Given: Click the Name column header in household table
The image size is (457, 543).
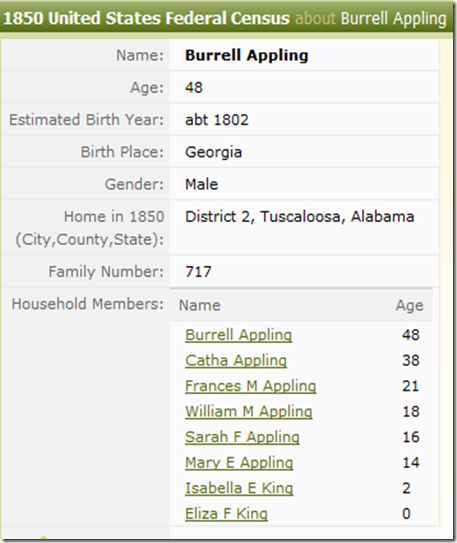Looking at the screenshot, I should click(199, 305).
